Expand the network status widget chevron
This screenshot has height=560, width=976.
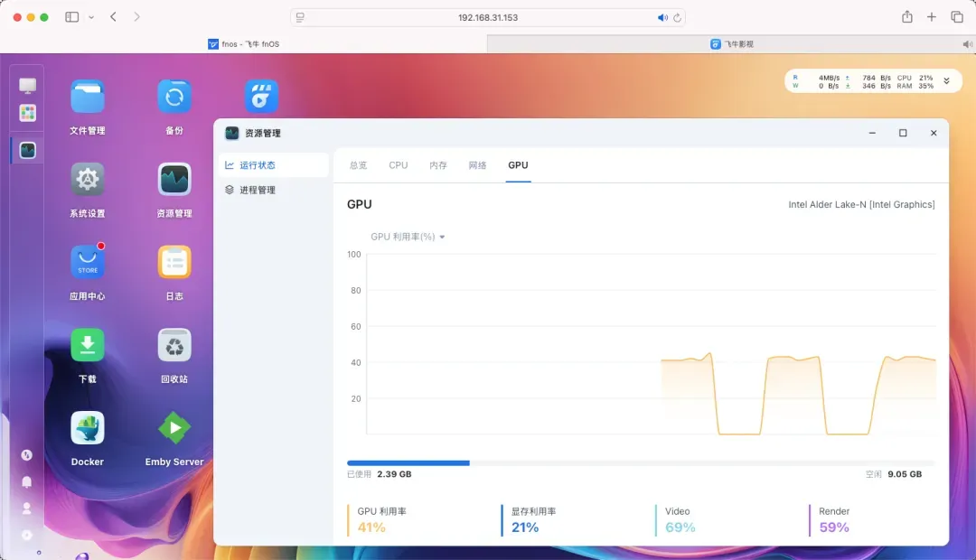point(946,81)
